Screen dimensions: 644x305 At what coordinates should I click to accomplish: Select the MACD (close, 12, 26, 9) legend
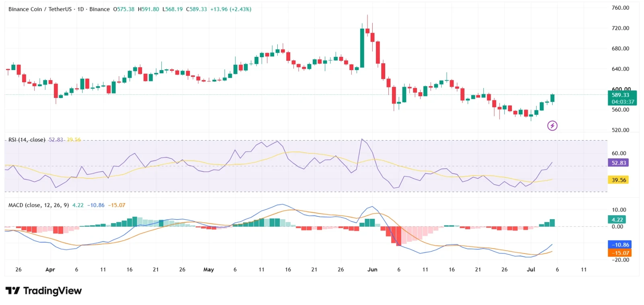click(39, 205)
